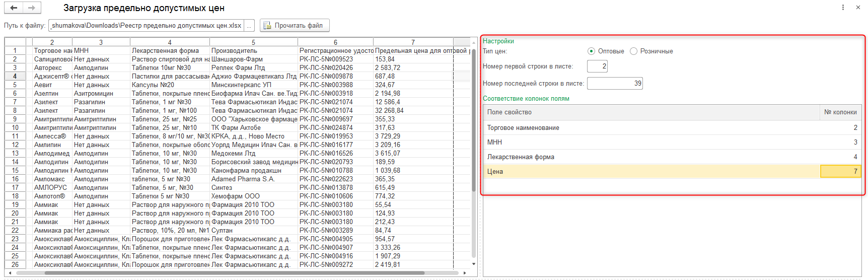Image resolution: width=868 pixels, height=280 pixels.
Task: Select the Оптовые price type
Action: (x=591, y=51)
